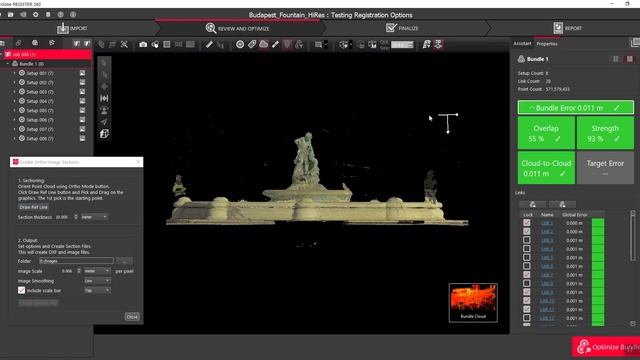Click the help question mark icon in top bar

coord(60,15)
